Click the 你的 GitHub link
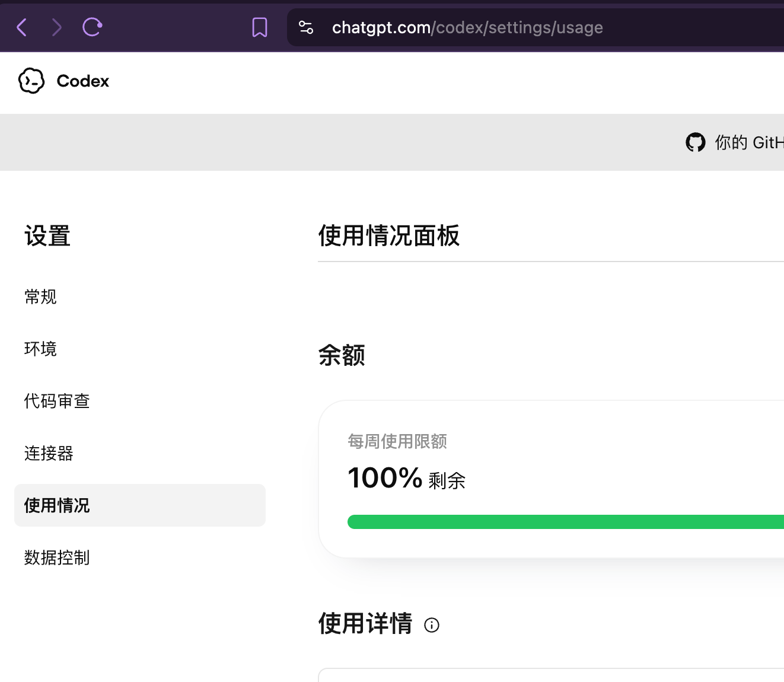The height and width of the screenshot is (682, 784). 749,142
